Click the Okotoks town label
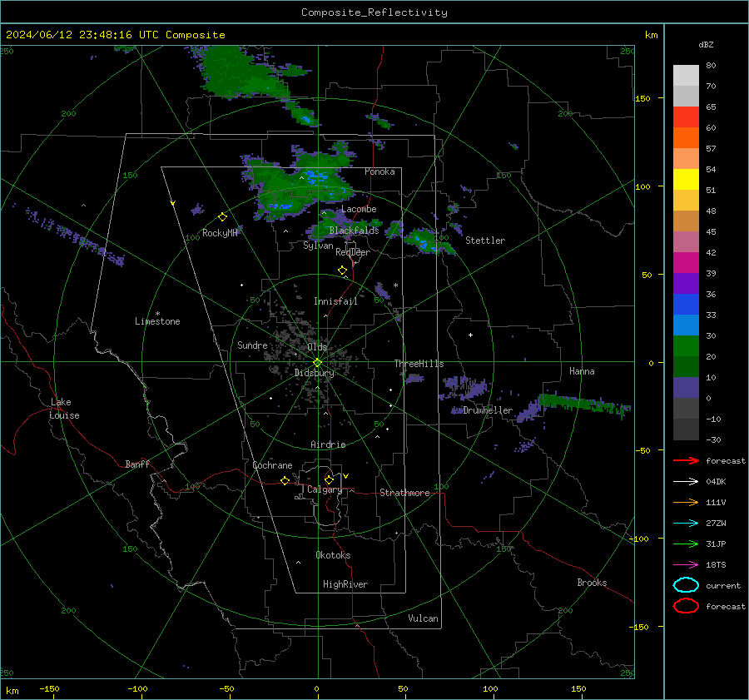 tap(333, 555)
